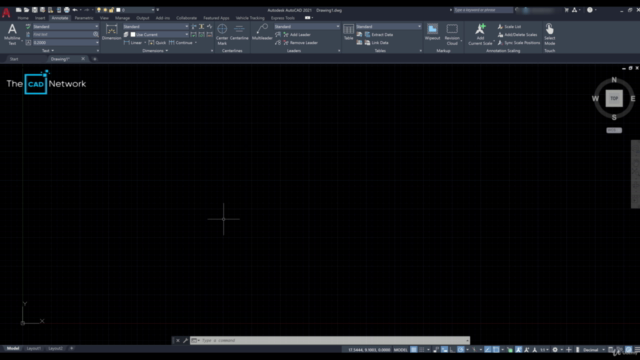The width and height of the screenshot is (640, 360).
Task: Open the Insert ribbon tab
Action: point(40,18)
